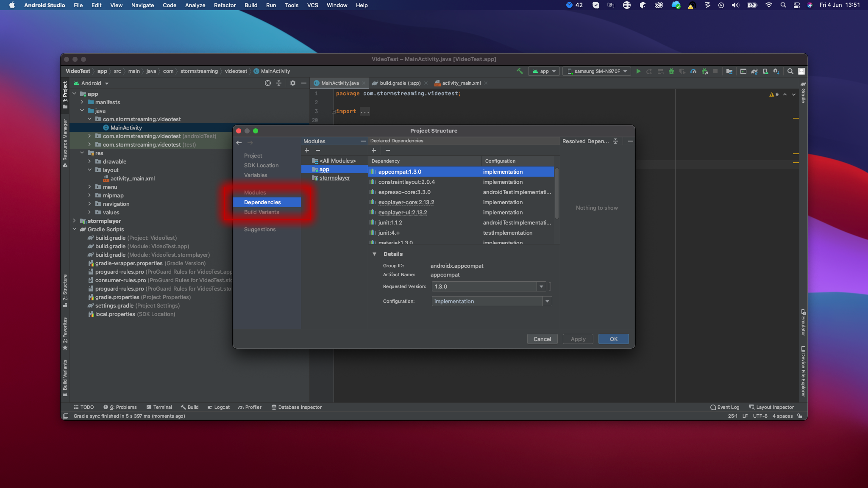This screenshot has height=488, width=868.
Task: Click the locate target icon in Project panel
Action: pos(268,83)
